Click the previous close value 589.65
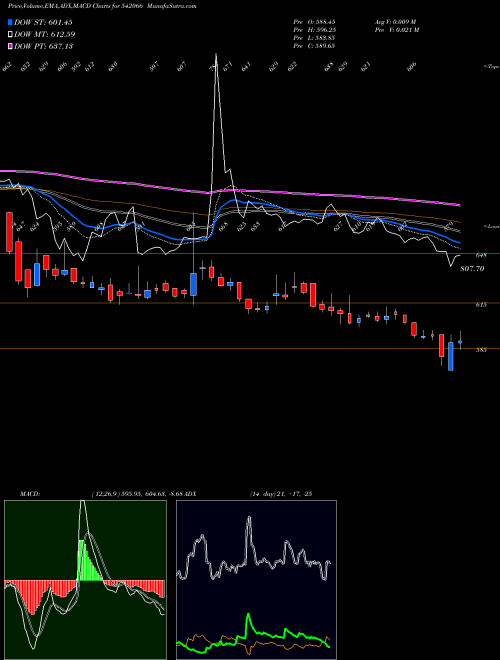Viewport: 500px width, 660px height. [323, 46]
